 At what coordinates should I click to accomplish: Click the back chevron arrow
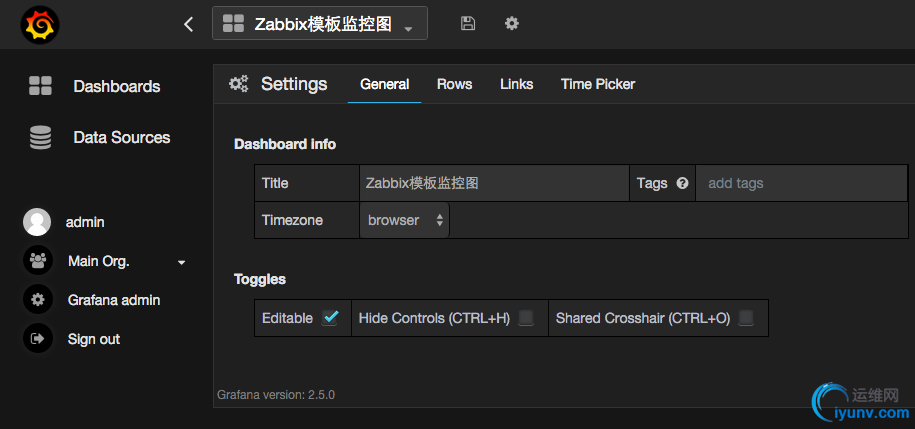189,24
